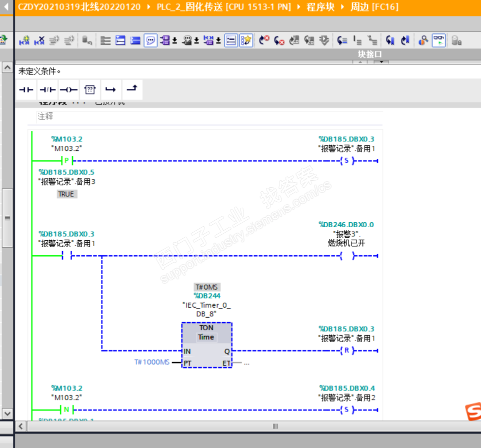481x448 pixels.
Task: Click the vertical scrollbar down arrow
Action: pyautogui.click(x=7, y=414)
